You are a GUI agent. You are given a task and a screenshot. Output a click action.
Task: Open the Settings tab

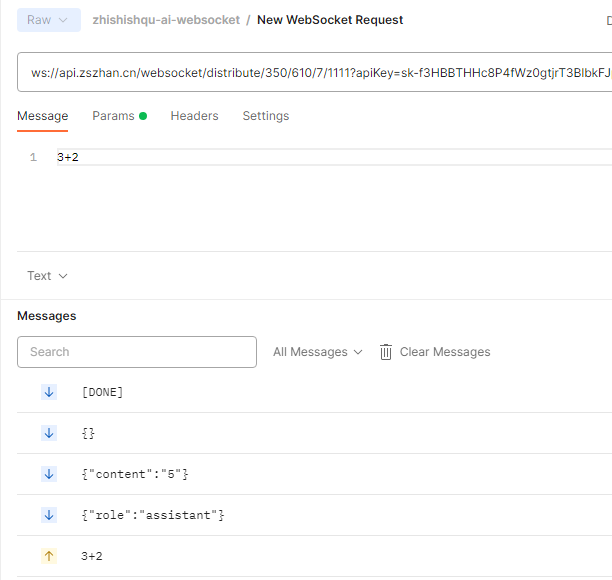point(265,116)
